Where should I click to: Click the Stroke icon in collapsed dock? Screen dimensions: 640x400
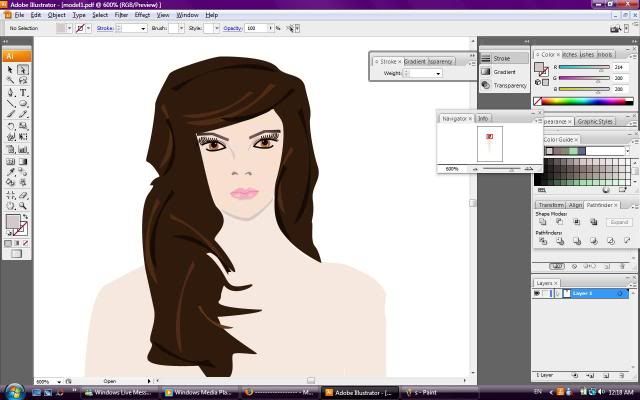tap(487, 58)
